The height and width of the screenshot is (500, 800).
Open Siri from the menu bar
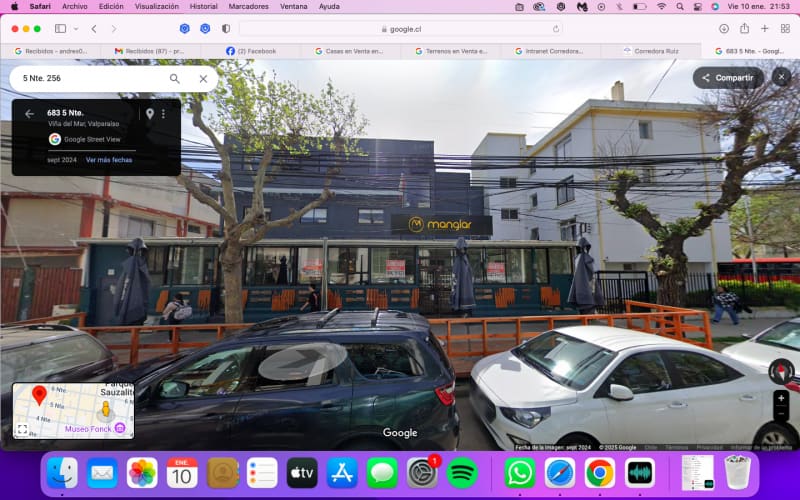tap(715, 7)
